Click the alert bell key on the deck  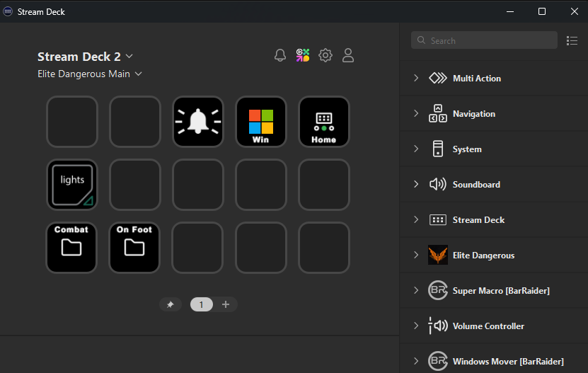pos(198,122)
